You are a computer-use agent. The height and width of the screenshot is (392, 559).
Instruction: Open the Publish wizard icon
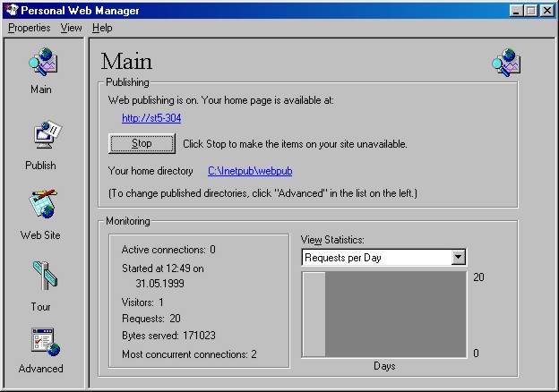click(47, 135)
